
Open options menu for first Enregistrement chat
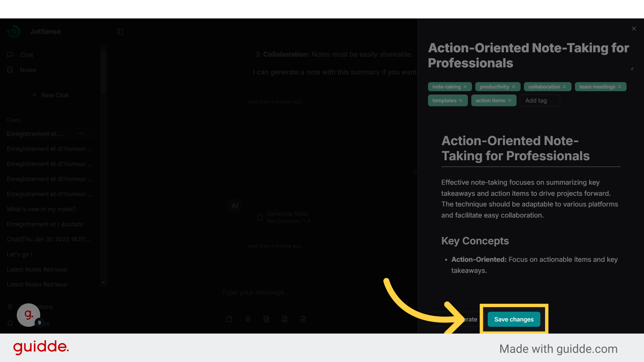80,133
